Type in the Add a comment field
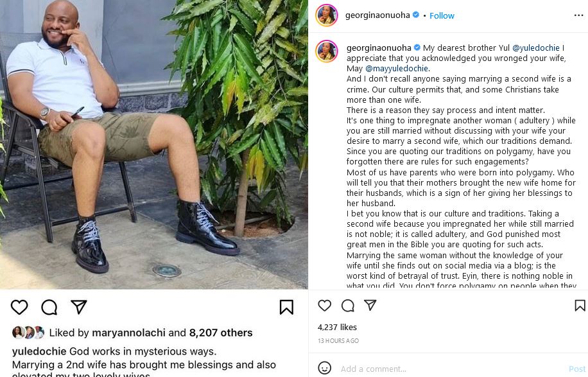 (449, 369)
